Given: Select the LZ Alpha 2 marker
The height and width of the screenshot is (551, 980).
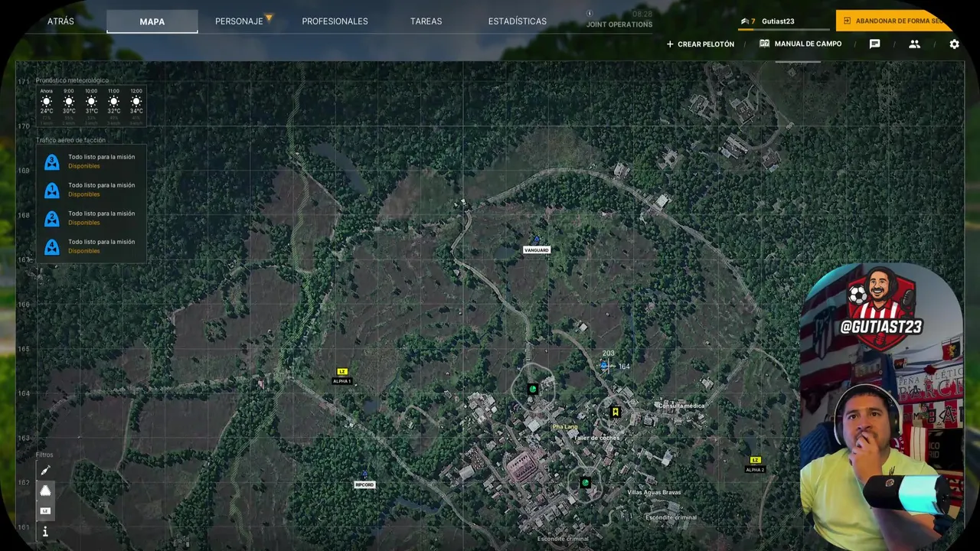Looking at the screenshot, I should pyautogui.click(x=755, y=465).
